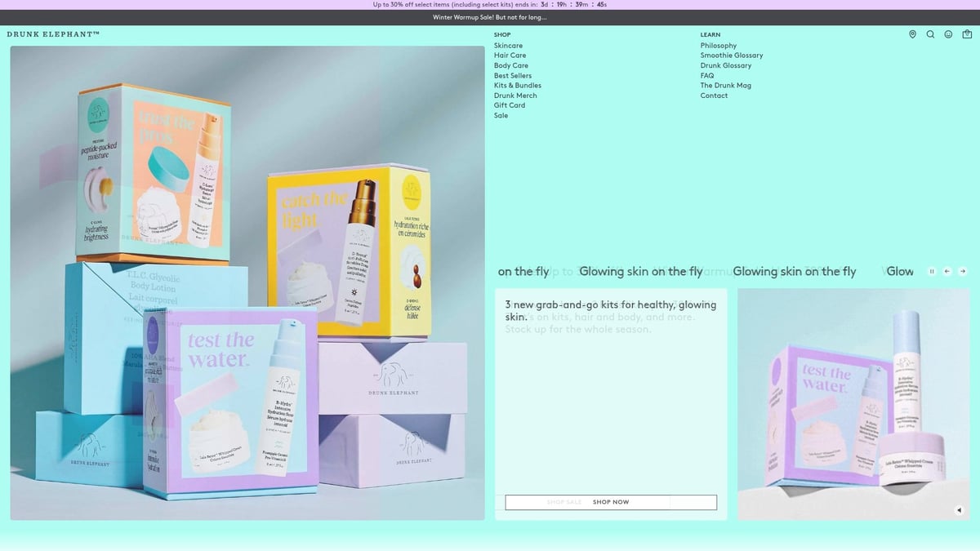Go to the previous carousel slide
Viewport: 980px width, 551px height.
coord(947,271)
